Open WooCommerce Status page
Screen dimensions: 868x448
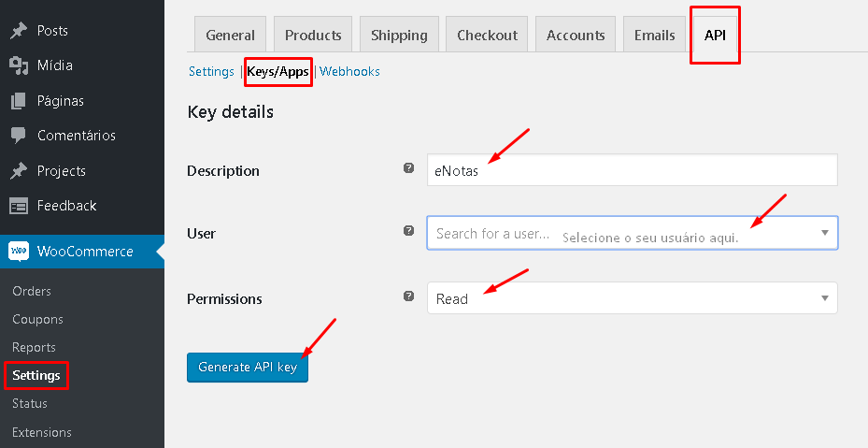point(29,404)
